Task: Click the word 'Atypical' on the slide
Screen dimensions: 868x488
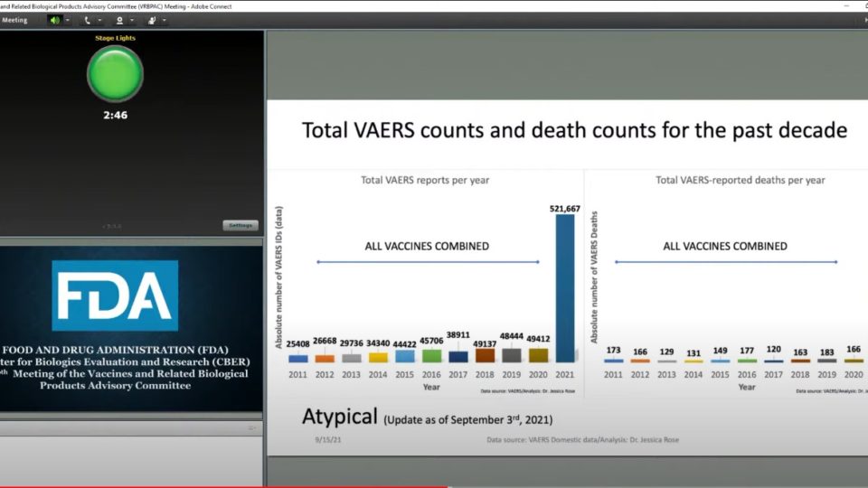Action: point(339,416)
